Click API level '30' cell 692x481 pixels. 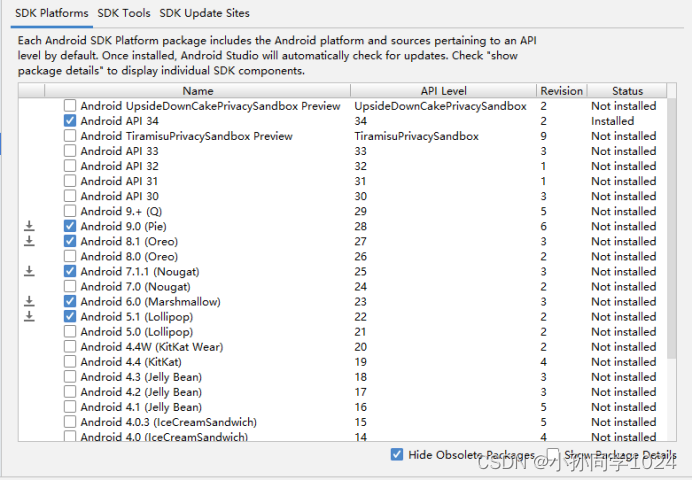point(361,196)
